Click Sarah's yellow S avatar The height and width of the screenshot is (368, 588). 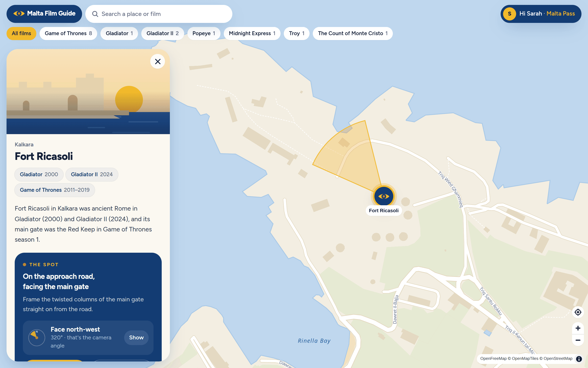[510, 14]
